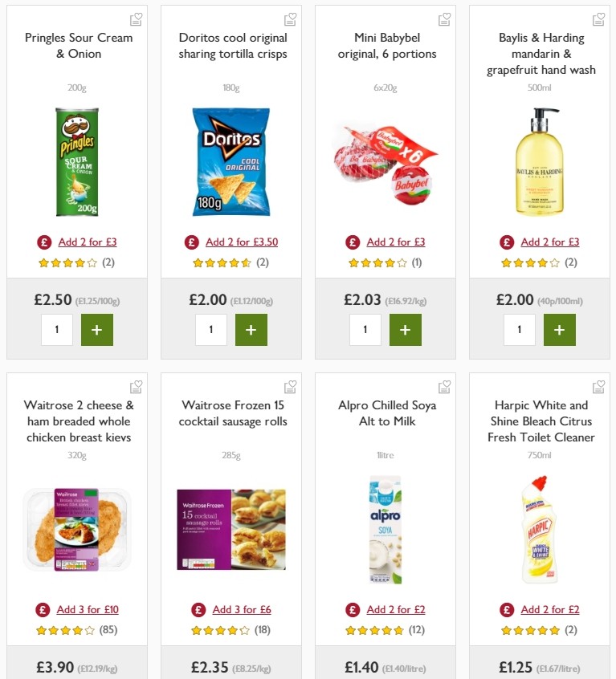Click the save-to-list icon above Baylis & Harding hand wash

pyautogui.click(x=598, y=18)
